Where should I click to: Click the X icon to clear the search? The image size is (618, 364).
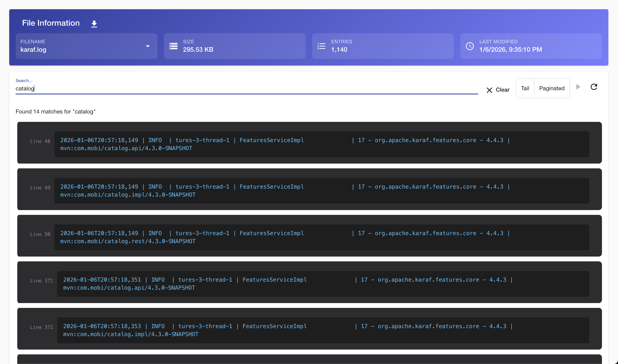click(489, 90)
